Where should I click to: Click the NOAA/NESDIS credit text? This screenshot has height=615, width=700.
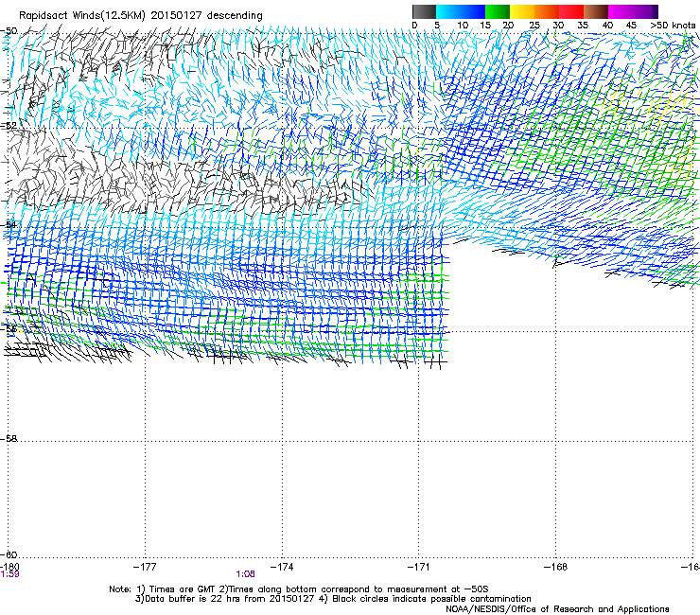[x=557, y=609]
